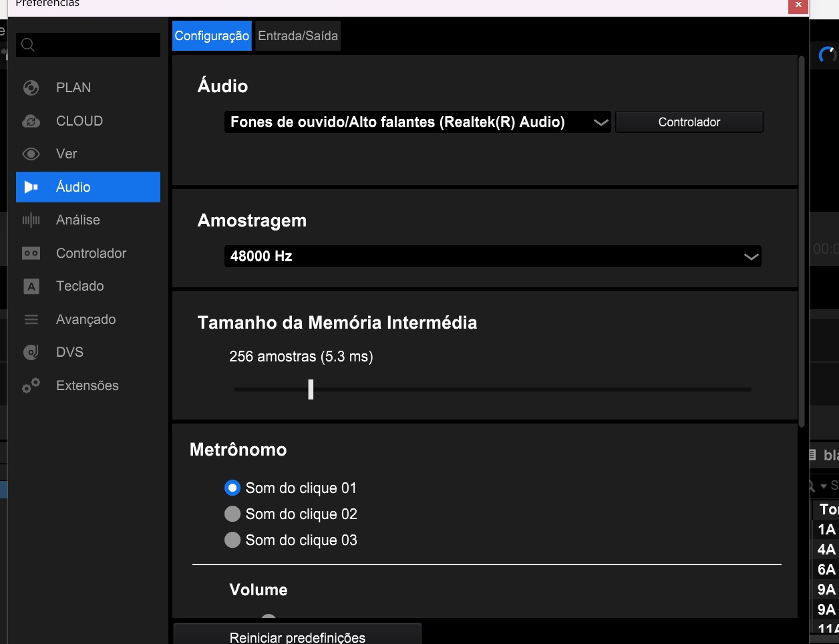Close the Preferências window
Viewport: 839px width, 644px height.
(x=798, y=5)
